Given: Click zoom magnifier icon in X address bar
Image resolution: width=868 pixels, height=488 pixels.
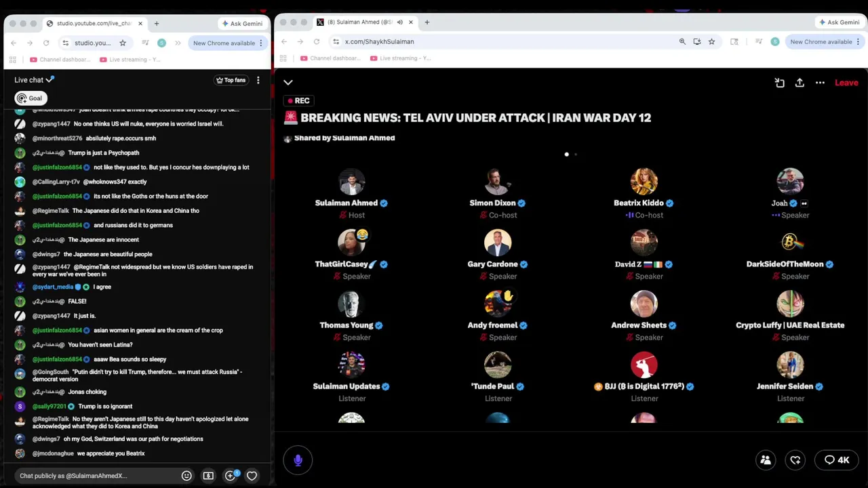Looking at the screenshot, I should pyautogui.click(x=682, y=41).
